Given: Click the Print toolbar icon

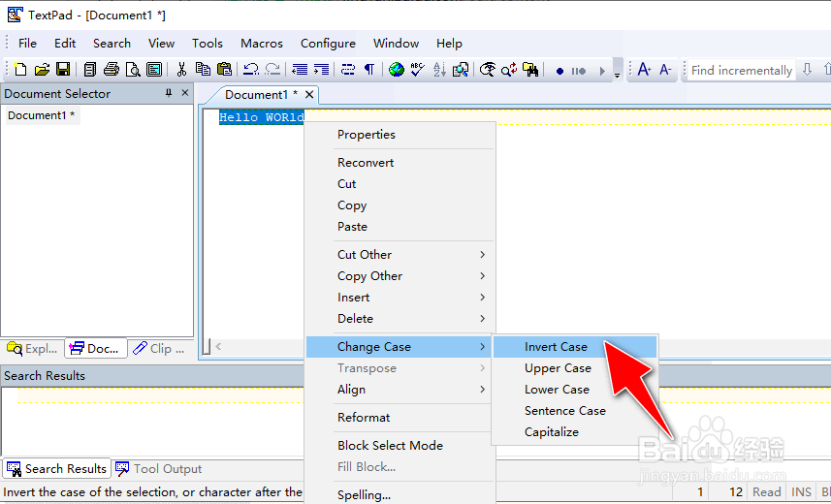Looking at the screenshot, I should coord(112,70).
